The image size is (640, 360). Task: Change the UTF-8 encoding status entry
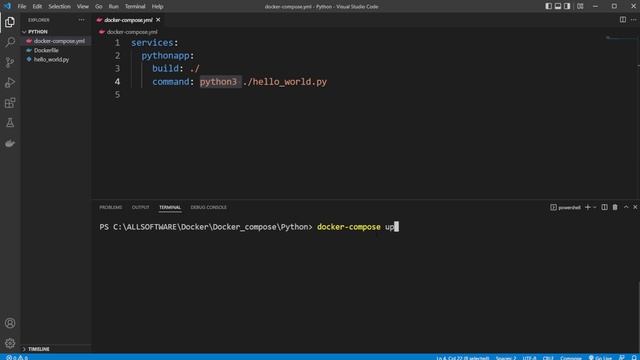pos(529,357)
